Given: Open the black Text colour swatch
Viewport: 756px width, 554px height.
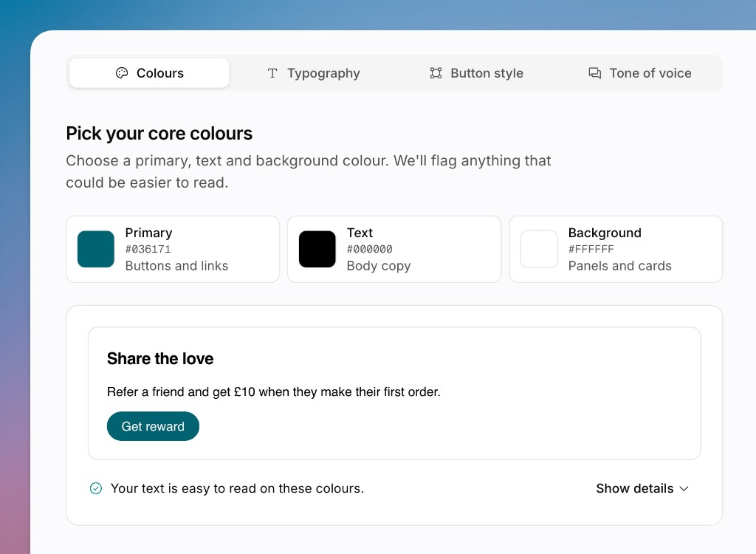Looking at the screenshot, I should tap(317, 249).
